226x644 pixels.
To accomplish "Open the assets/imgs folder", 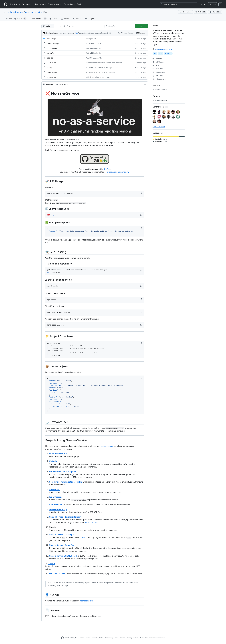I will tap(51, 39).
